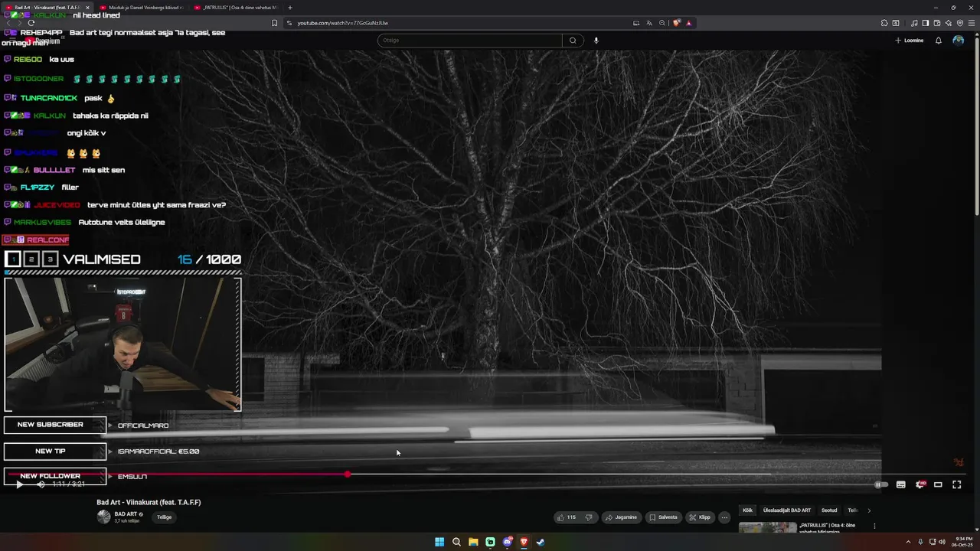Open more actions three-dot menu under video
The image size is (980, 551).
coord(724,517)
